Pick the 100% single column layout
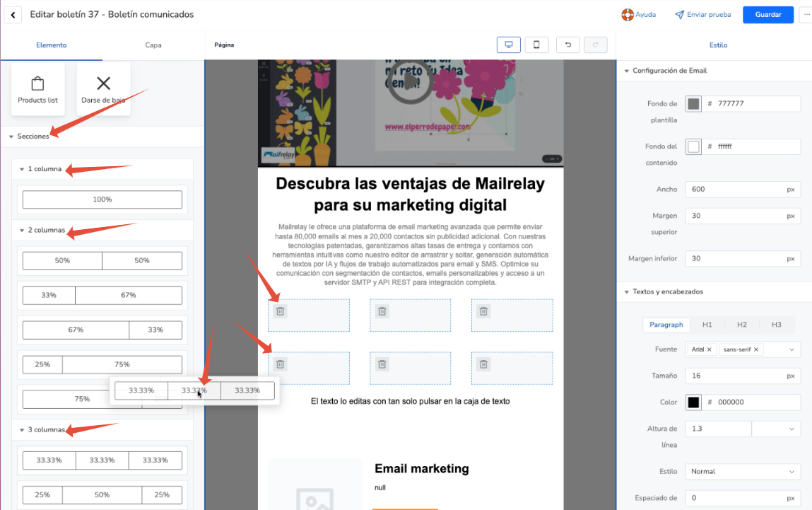The image size is (812, 510). click(x=102, y=199)
